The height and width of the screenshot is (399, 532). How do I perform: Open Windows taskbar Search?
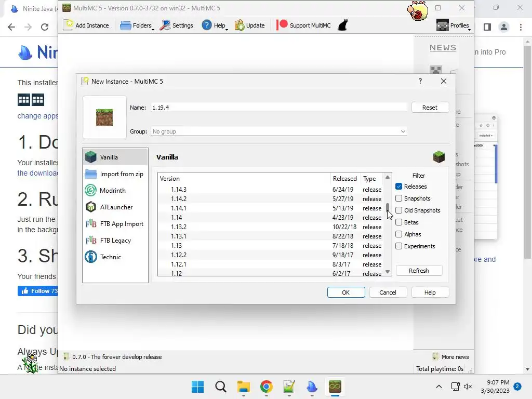pyautogui.click(x=220, y=387)
